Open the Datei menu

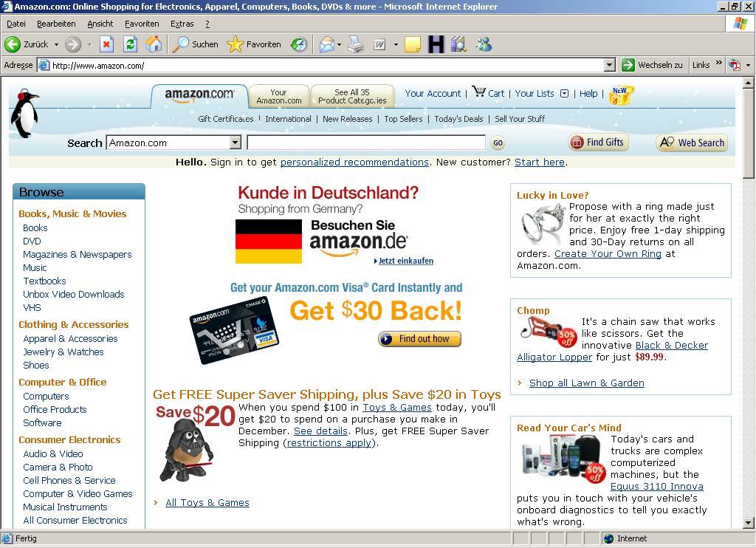[x=16, y=24]
